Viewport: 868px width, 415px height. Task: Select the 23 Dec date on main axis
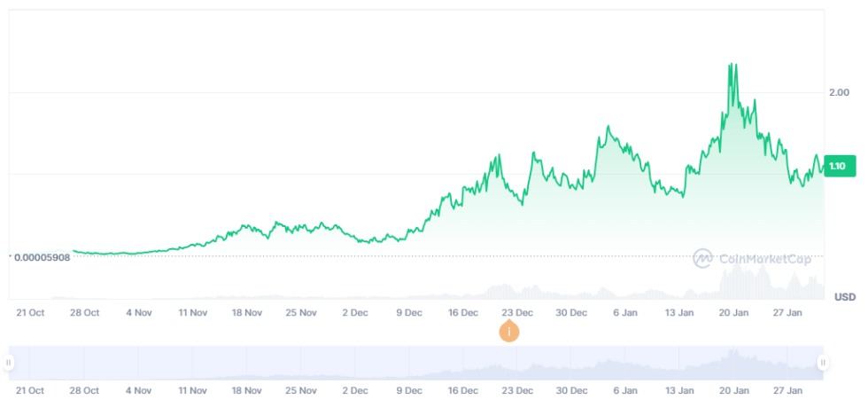tap(517, 313)
